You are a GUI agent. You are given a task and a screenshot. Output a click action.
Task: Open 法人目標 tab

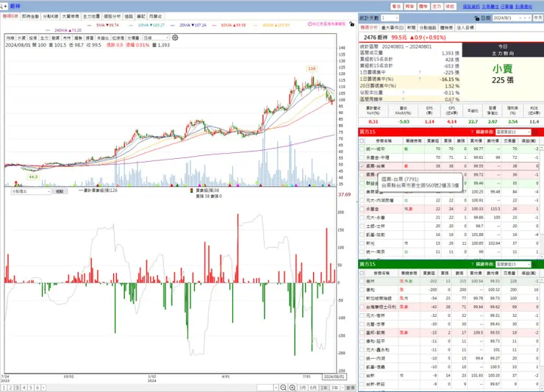[x=465, y=27]
